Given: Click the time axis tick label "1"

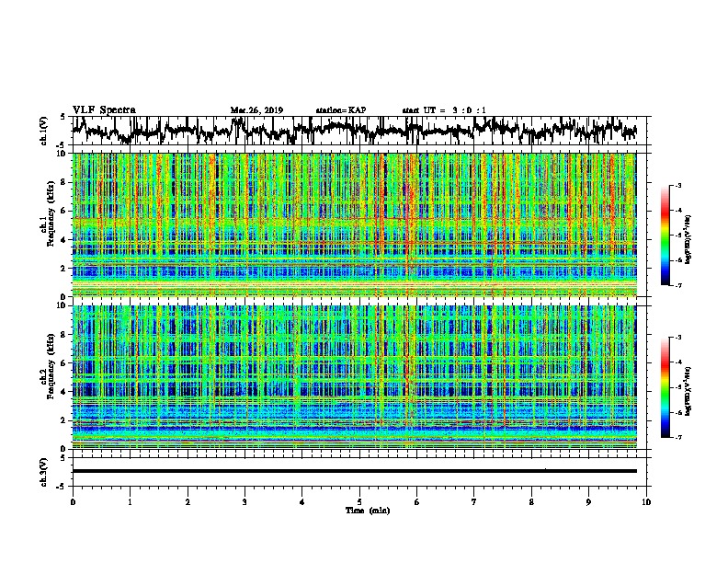Looking at the screenshot, I should click(x=130, y=502).
